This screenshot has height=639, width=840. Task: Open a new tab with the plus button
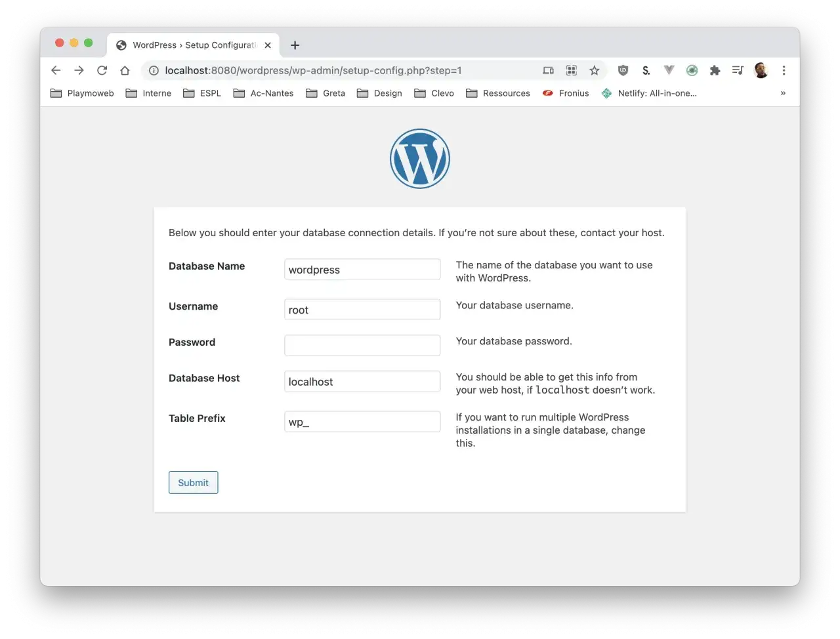click(295, 45)
